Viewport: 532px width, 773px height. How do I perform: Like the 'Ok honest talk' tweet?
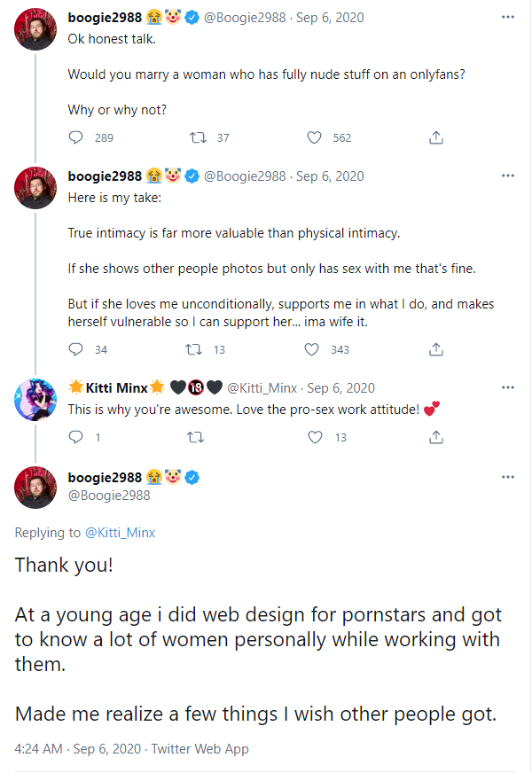point(313,137)
